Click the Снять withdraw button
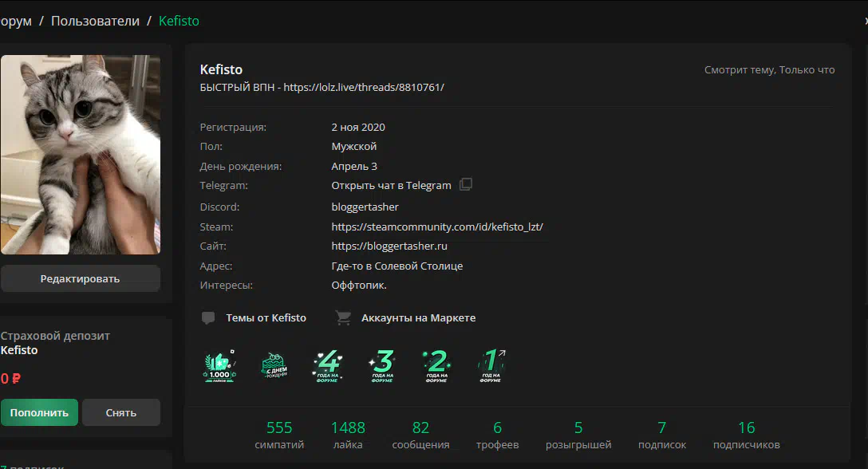Viewport: 868px width, 469px height. [121, 412]
